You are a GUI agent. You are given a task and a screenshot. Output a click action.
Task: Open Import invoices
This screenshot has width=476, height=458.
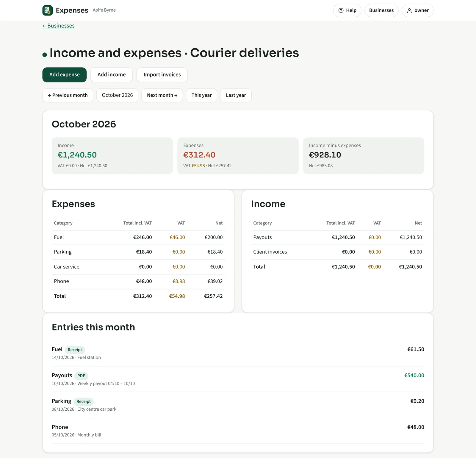(x=162, y=75)
